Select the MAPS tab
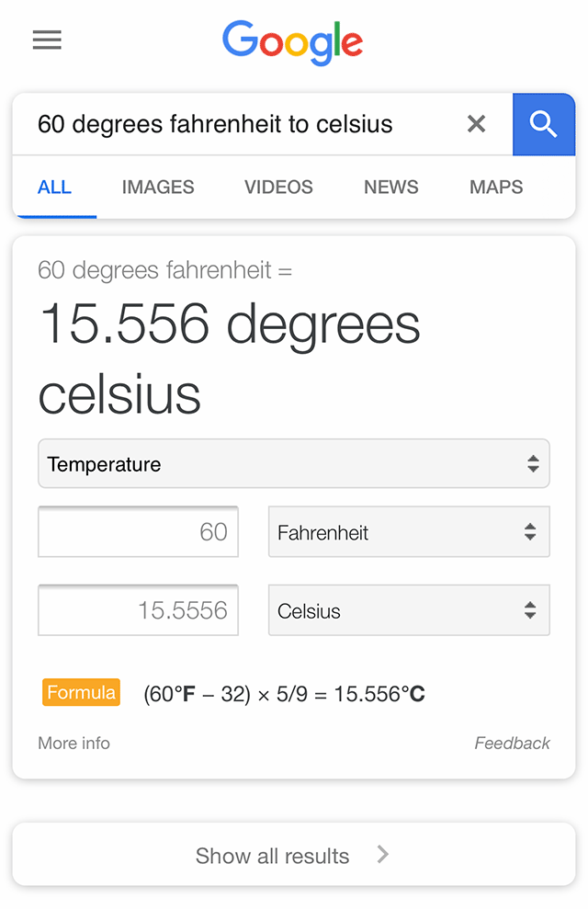The image size is (588, 909). 496,187
